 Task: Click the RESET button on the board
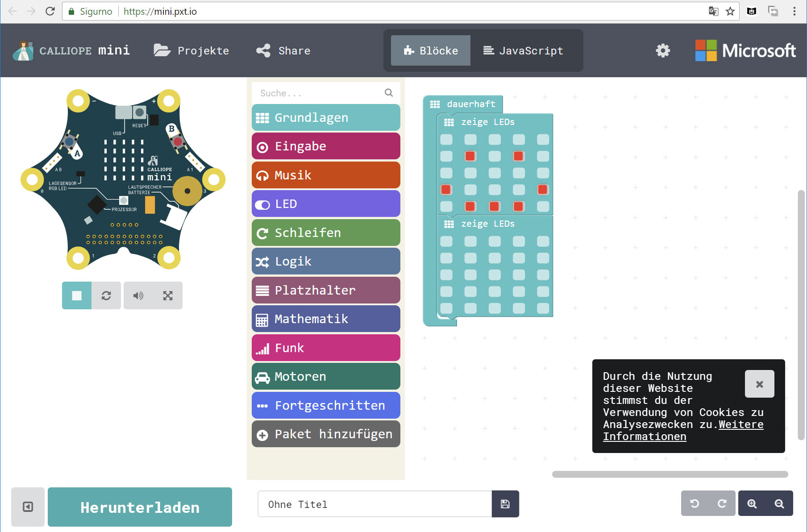pyautogui.click(x=140, y=112)
